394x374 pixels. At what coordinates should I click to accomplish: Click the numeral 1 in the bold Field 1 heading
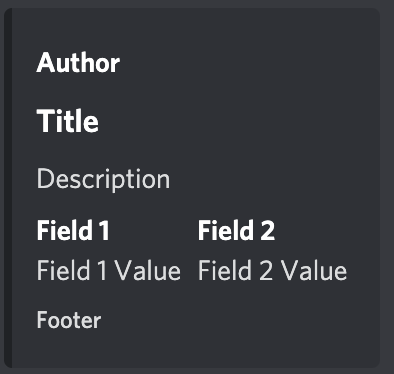pyautogui.click(x=104, y=230)
